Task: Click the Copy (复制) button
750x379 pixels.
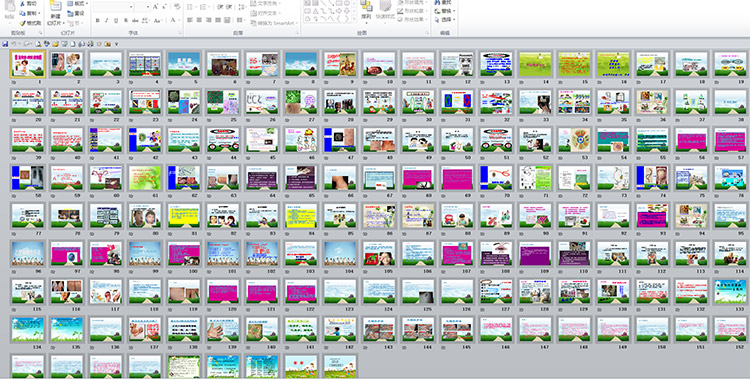Action: click(31, 13)
